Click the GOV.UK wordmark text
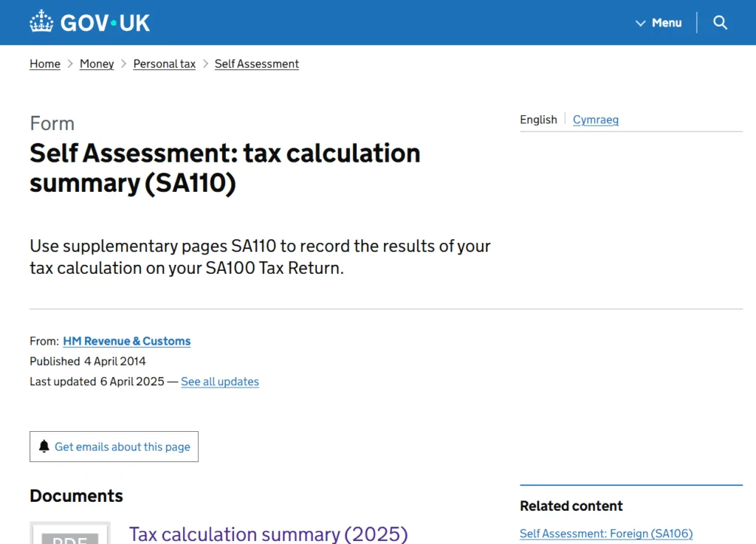 (x=105, y=23)
